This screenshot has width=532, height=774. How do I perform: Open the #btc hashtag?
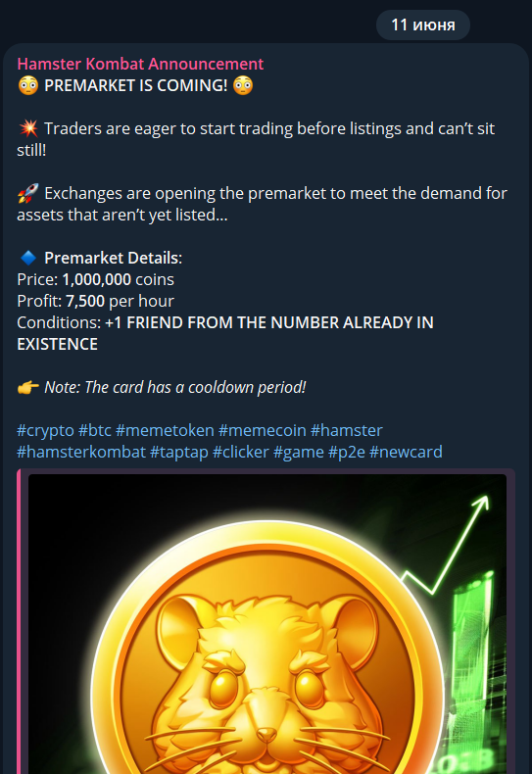(x=95, y=430)
